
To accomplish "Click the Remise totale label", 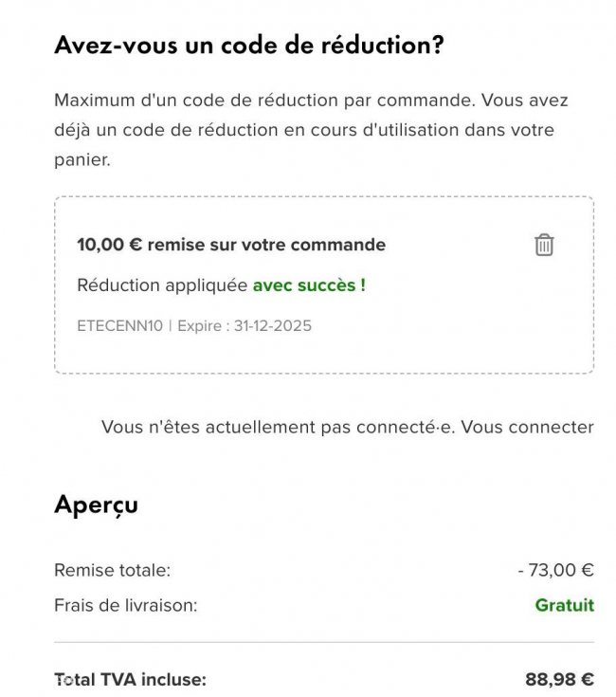I will click(x=113, y=570).
